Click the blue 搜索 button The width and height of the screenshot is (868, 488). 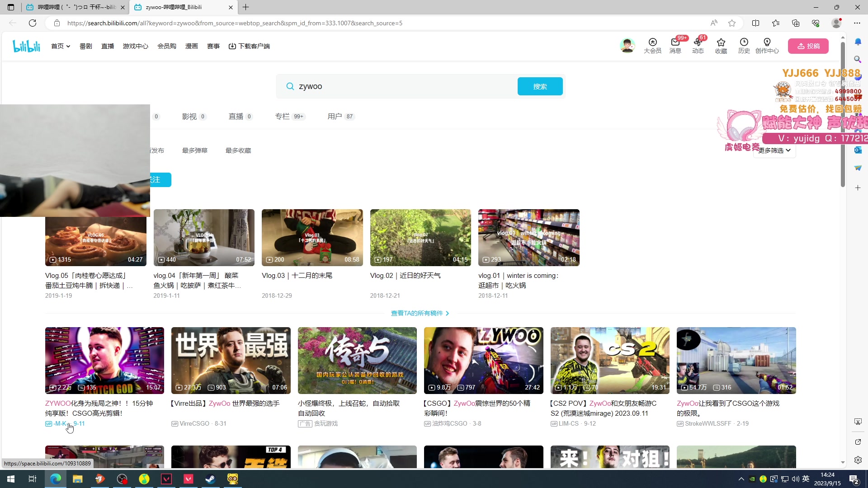[540, 86]
